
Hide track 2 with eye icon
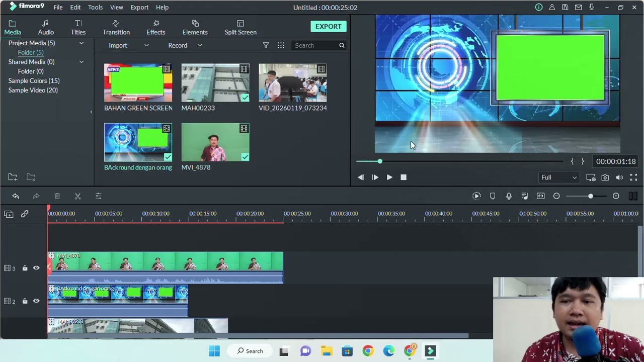click(x=36, y=301)
